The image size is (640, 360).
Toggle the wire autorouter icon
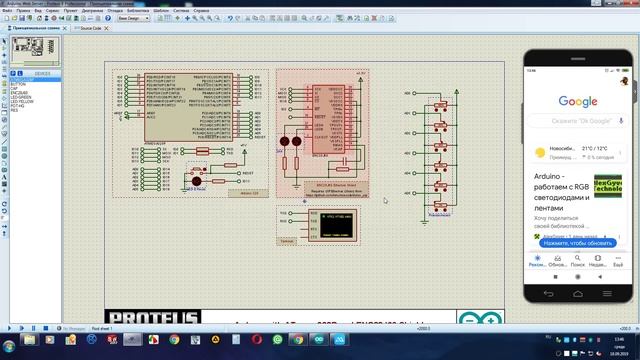340,18
